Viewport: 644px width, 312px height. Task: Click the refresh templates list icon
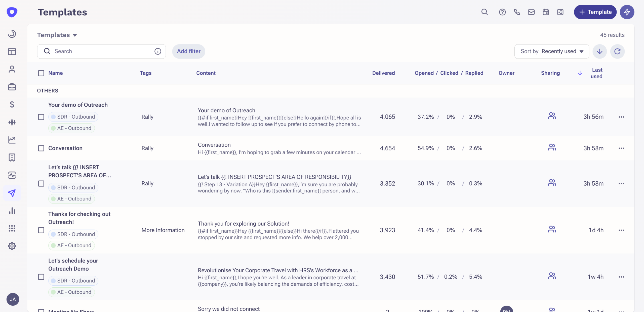pos(617,51)
